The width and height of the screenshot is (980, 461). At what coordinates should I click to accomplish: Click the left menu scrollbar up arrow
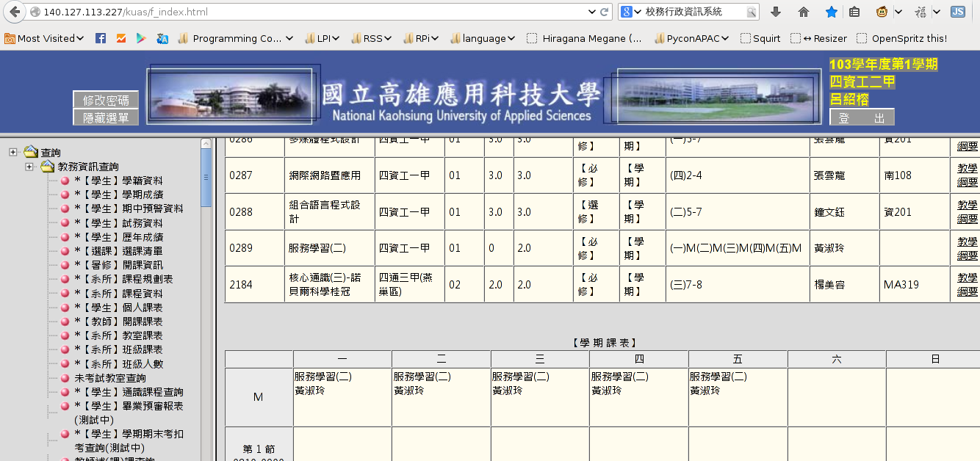pyautogui.click(x=206, y=143)
